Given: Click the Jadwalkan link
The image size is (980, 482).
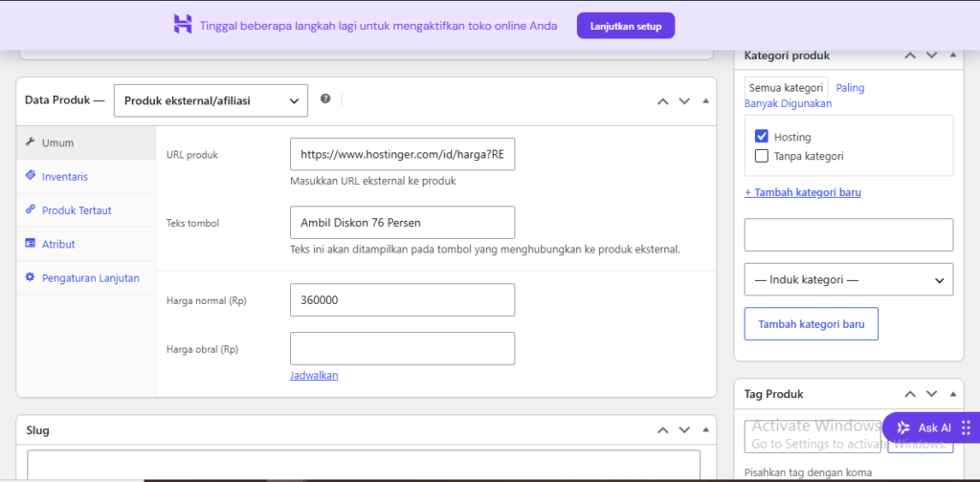Looking at the screenshot, I should click(314, 375).
